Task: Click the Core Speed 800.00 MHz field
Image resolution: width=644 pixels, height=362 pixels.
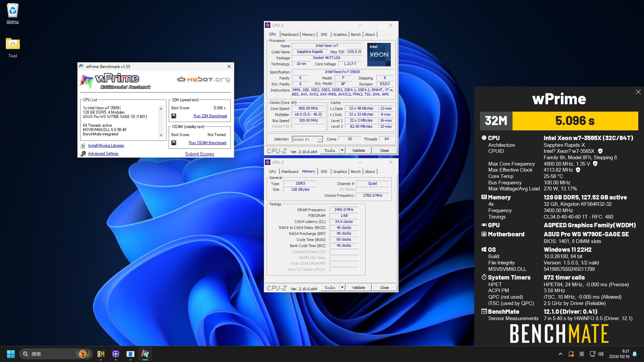Action: 308,109
